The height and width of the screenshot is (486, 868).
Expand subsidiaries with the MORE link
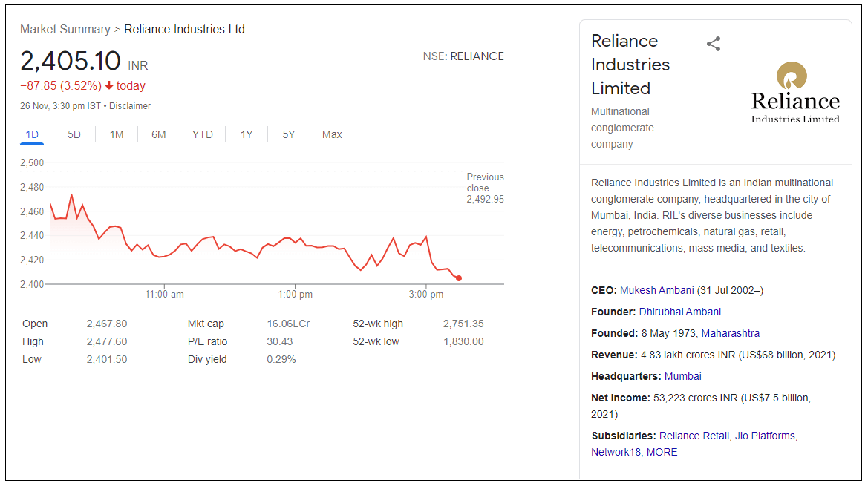(662, 452)
